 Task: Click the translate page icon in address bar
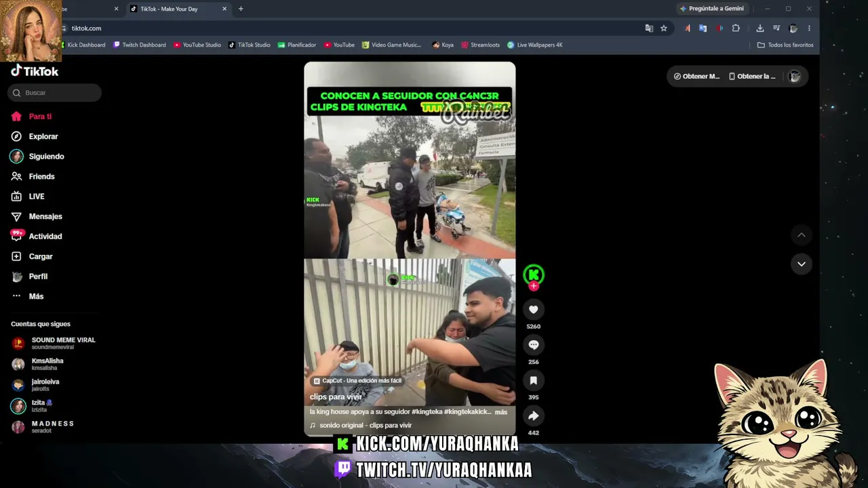coord(649,28)
